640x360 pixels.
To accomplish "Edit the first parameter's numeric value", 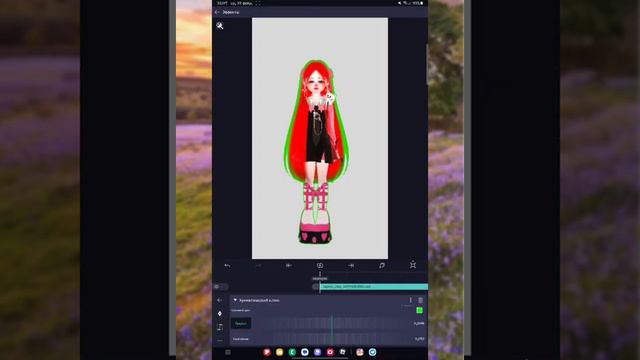I will pyautogui.click(x=419, y=323).
